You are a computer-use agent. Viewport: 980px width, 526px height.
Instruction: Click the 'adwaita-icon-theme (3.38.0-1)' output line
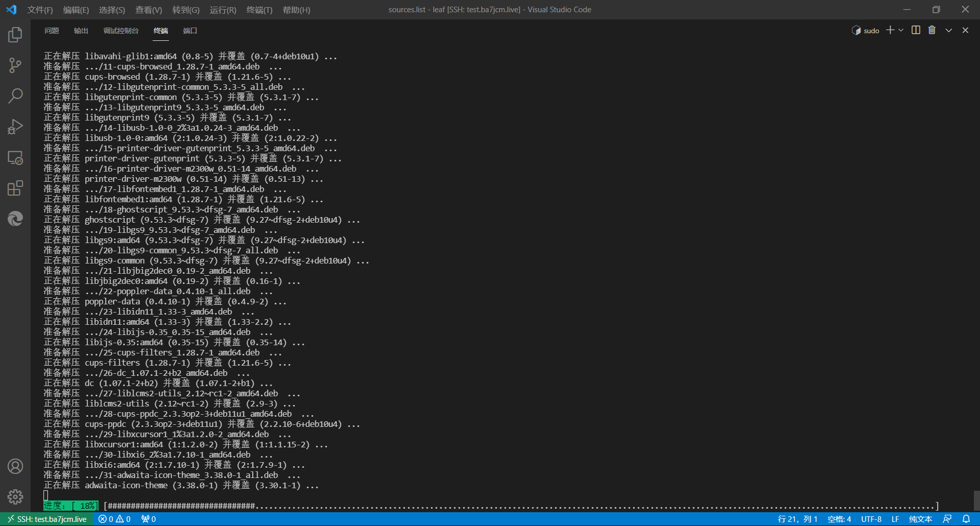(181, 485)
